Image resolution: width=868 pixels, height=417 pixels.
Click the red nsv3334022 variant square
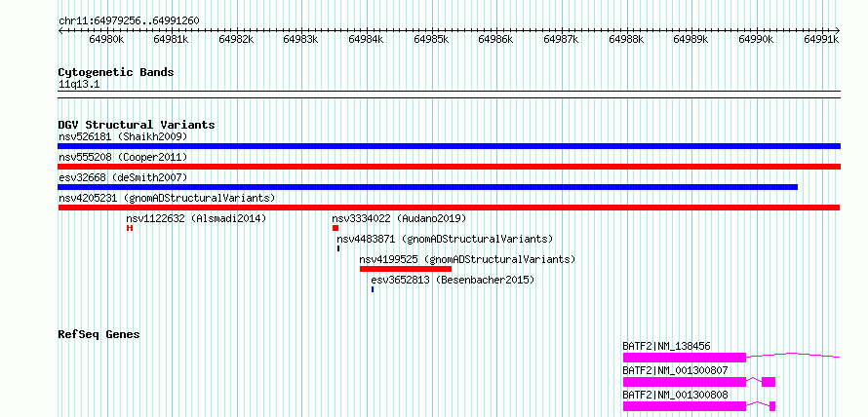click(335, 228)
